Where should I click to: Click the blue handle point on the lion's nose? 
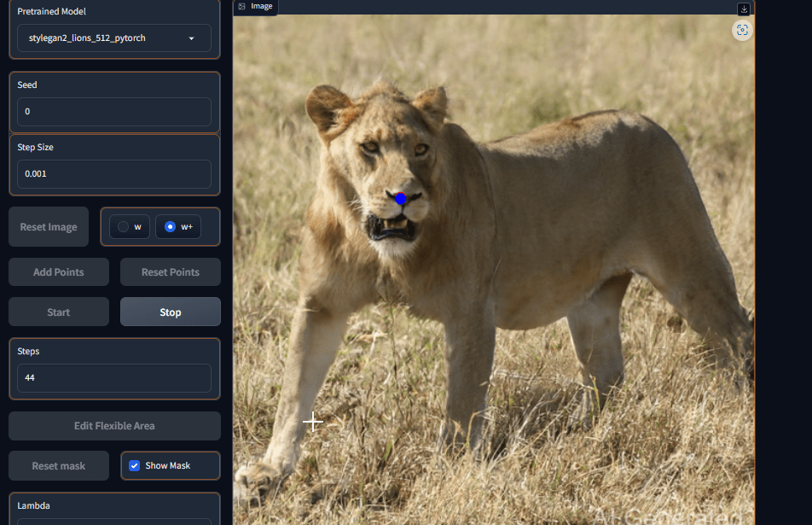pyautogui.click(x=400, y=199)
